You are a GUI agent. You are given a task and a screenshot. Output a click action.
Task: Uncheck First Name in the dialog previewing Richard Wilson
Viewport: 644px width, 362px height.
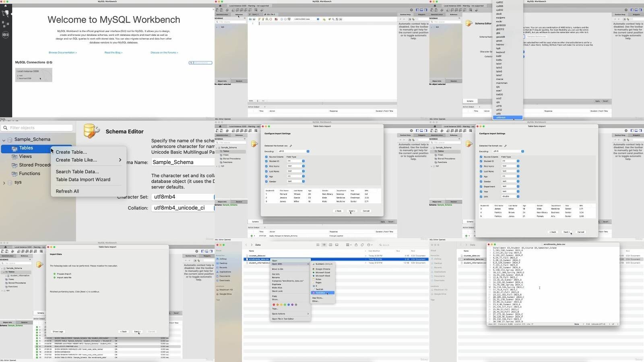point(266,166)
